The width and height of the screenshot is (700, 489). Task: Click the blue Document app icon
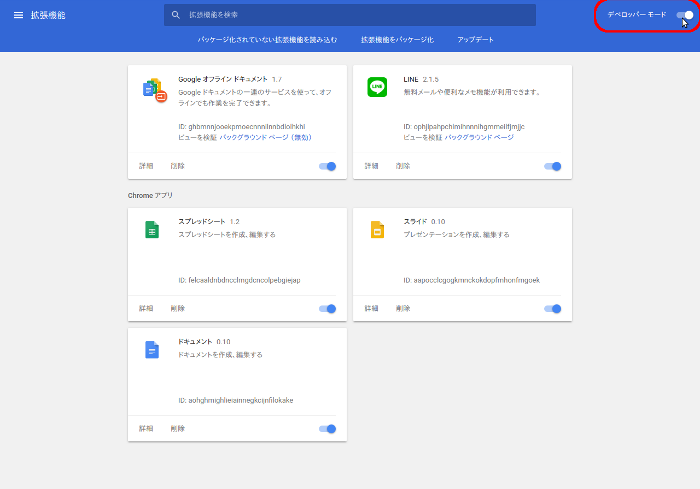[x=152, y=350]
